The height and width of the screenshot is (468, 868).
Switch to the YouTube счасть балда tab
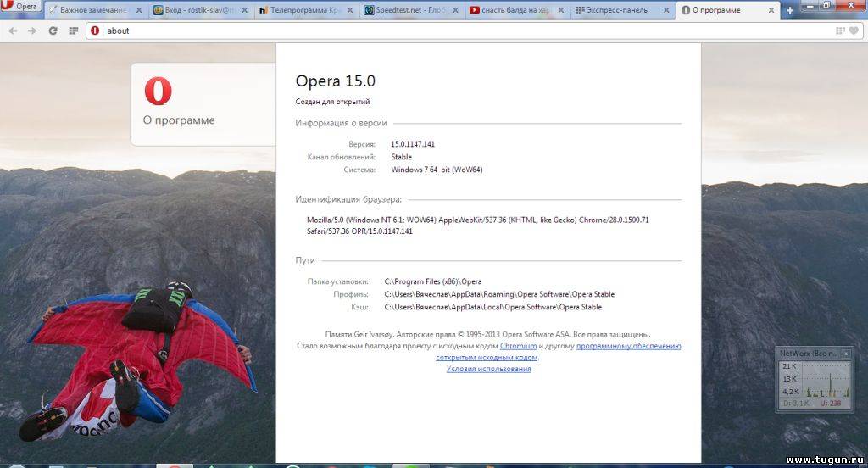(x=516, y=10)
